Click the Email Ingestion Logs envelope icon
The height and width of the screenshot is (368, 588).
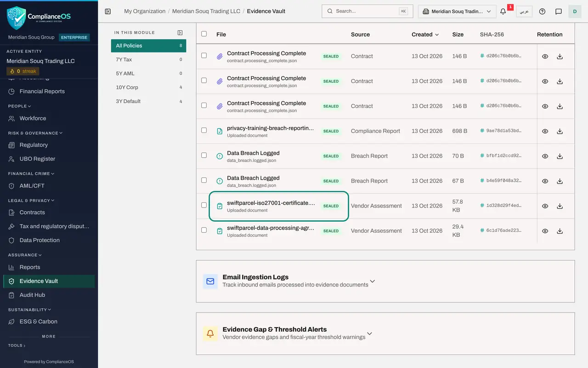[210, 281]
